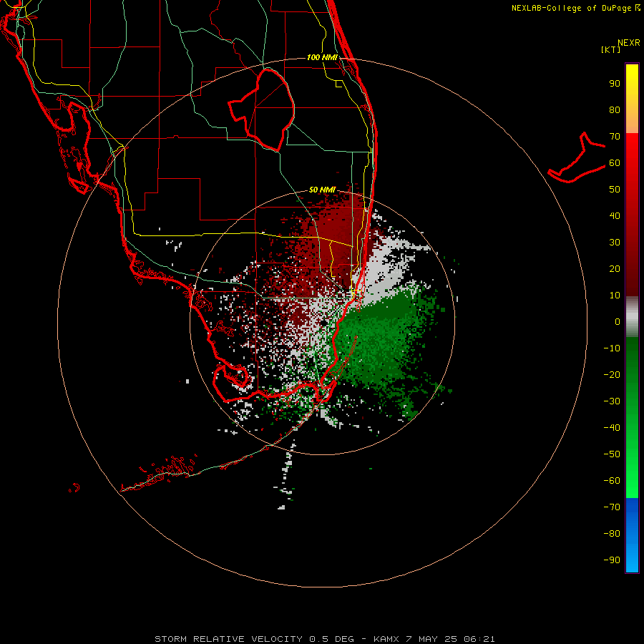The image size is (644, 644).
Task: Click the Bahamas island outline at right
Action: 577,157
